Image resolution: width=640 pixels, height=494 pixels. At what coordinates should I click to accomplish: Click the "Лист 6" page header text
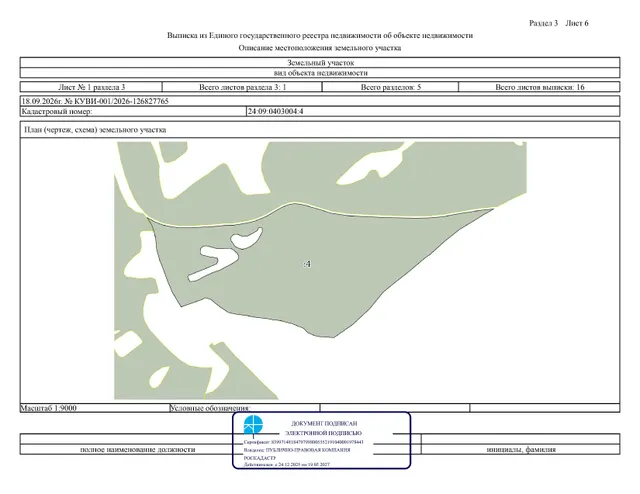click(x=577, y=23)
